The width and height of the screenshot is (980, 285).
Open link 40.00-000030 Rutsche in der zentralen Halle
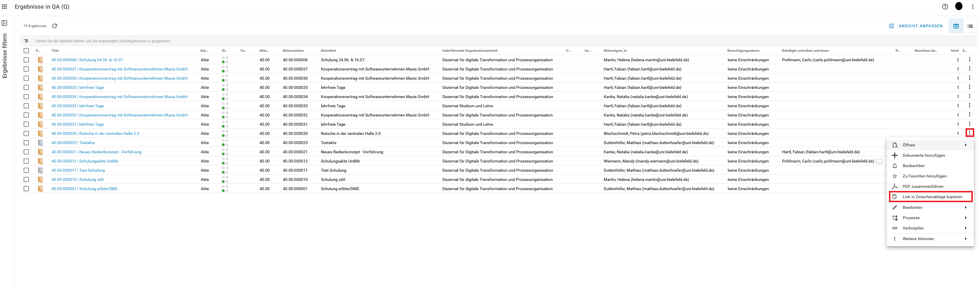point(95,134)
